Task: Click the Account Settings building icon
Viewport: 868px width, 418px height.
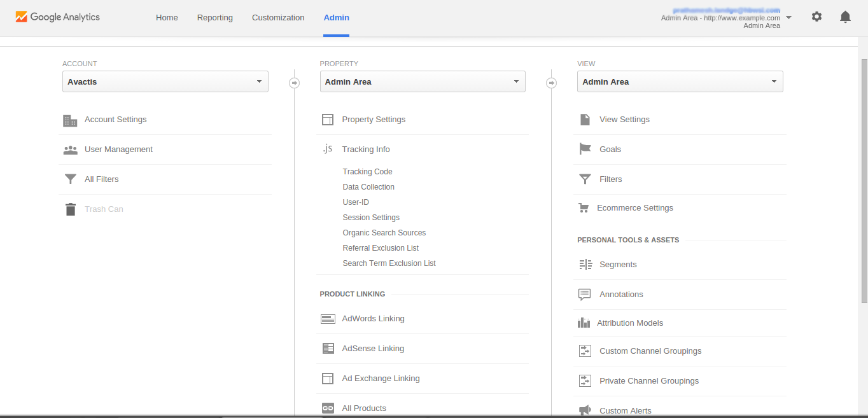Action: (x=70, y=120)
